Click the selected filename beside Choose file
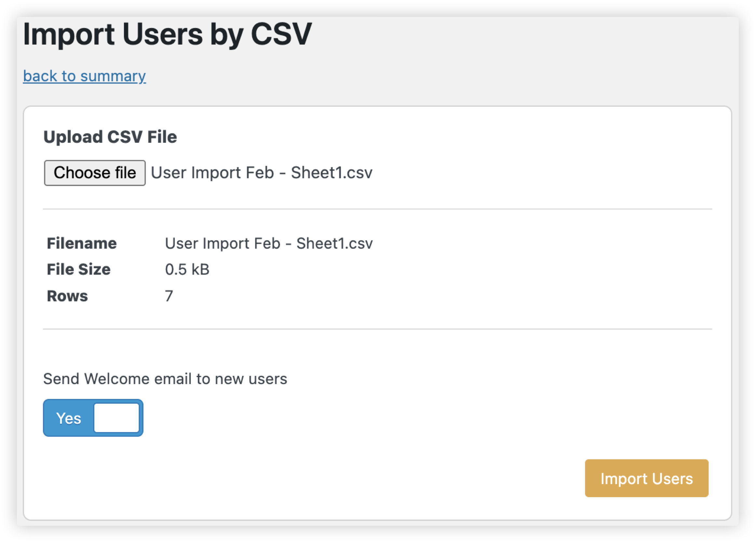Screen dimensions: 756x543 pos(262,173)
